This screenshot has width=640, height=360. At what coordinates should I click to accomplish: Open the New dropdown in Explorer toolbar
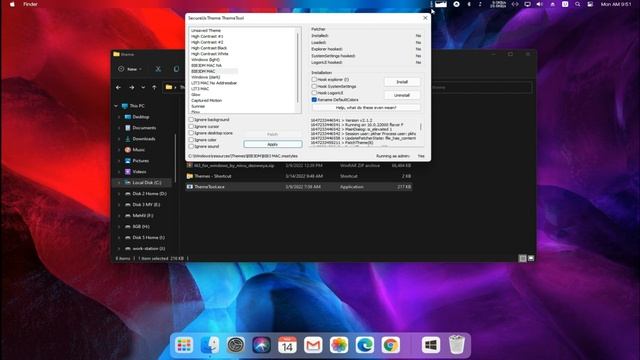pyautogui.click(x=130, y=69)
